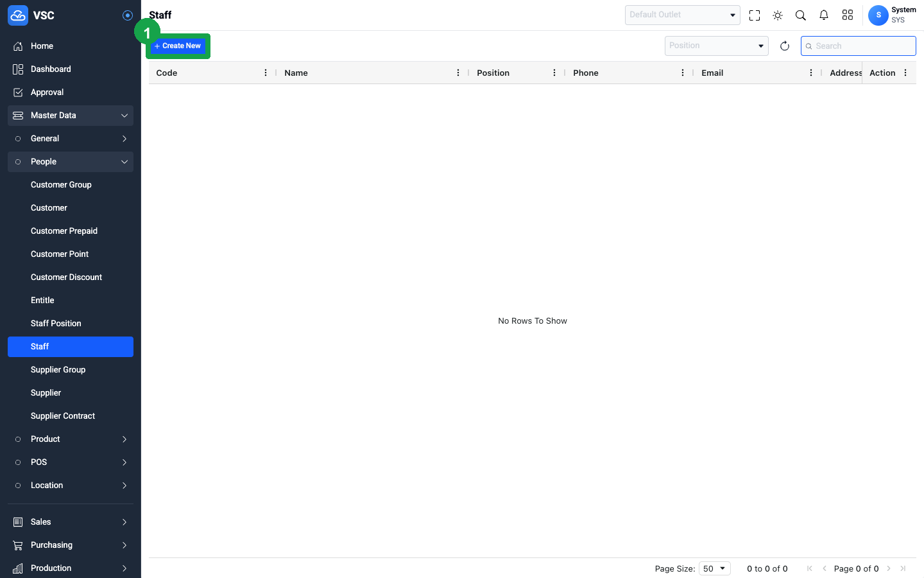The width and height of the screenshot is (924, 578).
Task: Open the Dashboard sidebar item
Action: (71, 69)
